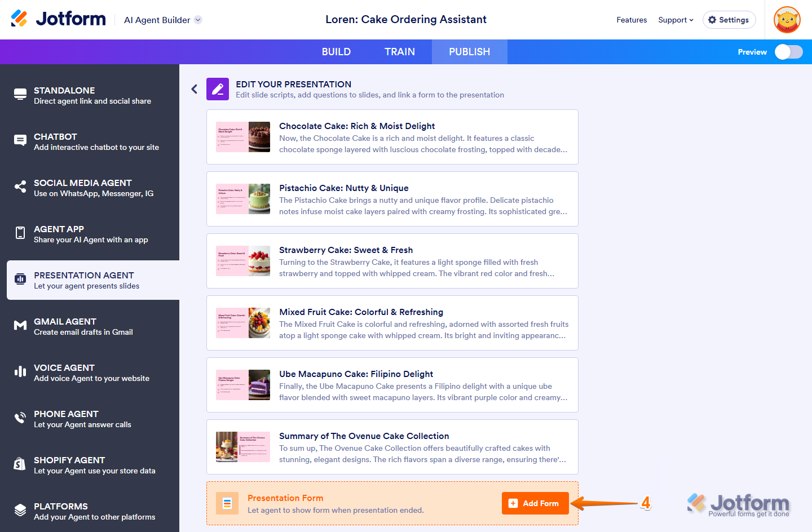This screenshot has width=812, height=532.
Task: Click 'Mixed Fruit Cake: Colorful & Refreshing' title
Action: click(x=361, y=312)
